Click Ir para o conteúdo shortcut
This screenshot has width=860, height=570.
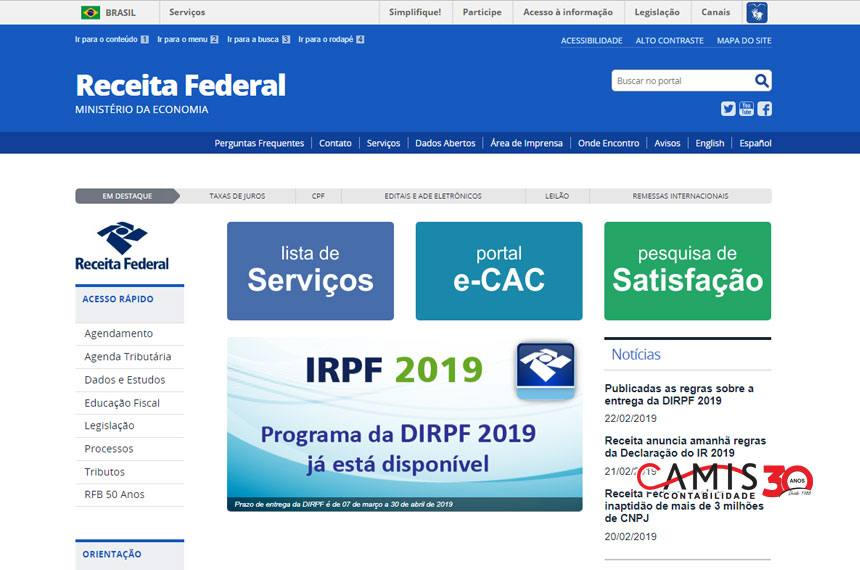click(111, 39)
